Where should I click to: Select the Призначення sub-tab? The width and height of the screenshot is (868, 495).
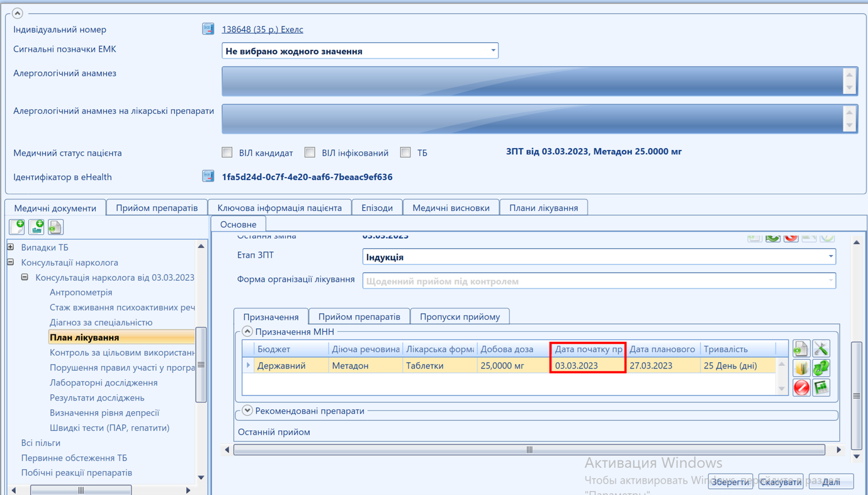[x=271, y=316]
